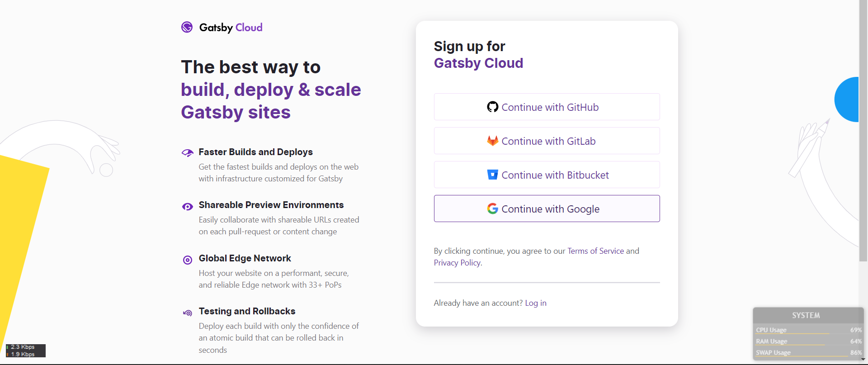The image size is (868, 365).
Task: Click the Gatsby Cloud wordmark text
Action: point(231,28)
